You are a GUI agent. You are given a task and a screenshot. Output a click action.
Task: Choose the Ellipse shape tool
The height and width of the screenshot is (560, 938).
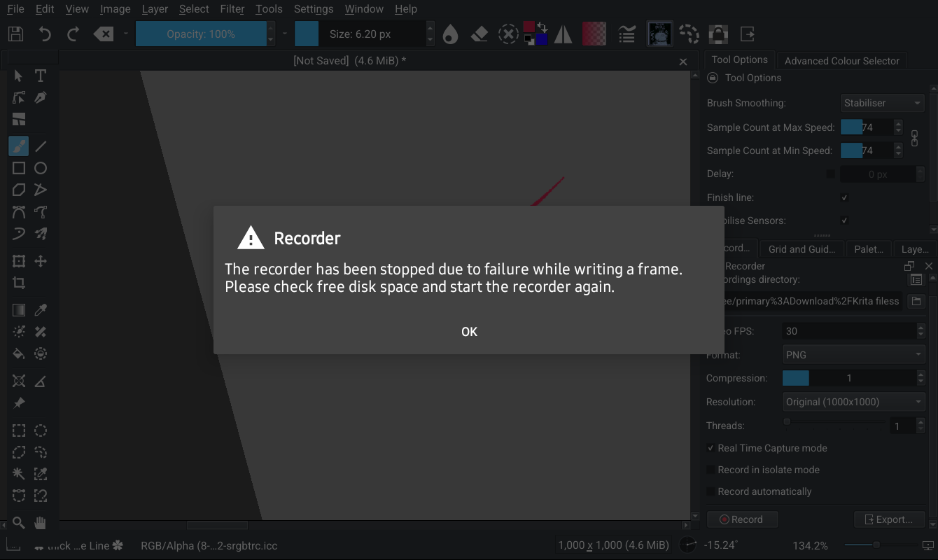tap(41, 168)
